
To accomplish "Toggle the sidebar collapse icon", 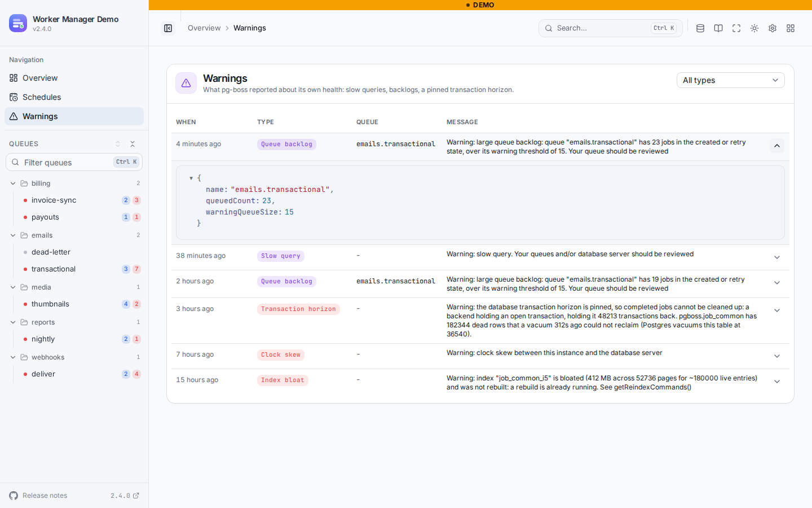I will [x=168, y=28].
